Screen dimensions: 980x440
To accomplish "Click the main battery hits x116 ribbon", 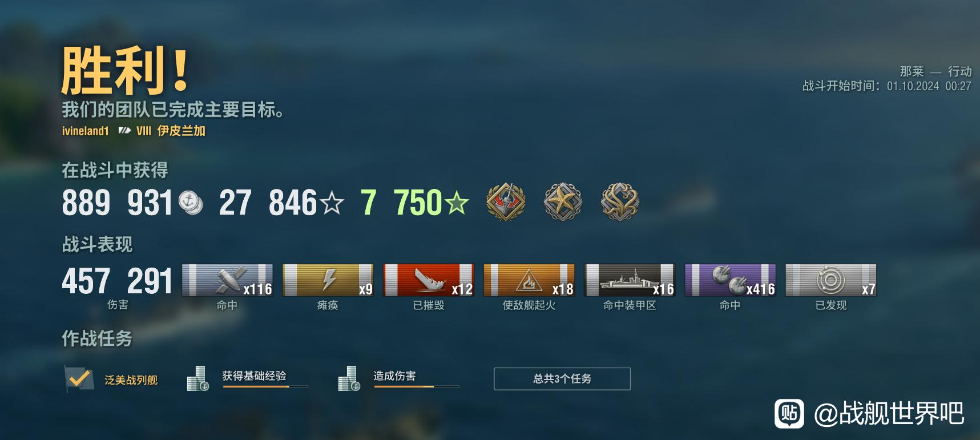I will coord(227,280).
